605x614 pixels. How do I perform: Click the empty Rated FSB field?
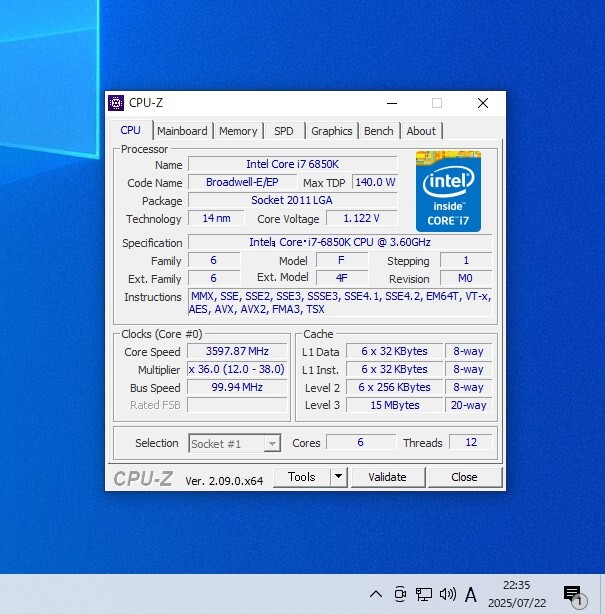coord(237,405)
